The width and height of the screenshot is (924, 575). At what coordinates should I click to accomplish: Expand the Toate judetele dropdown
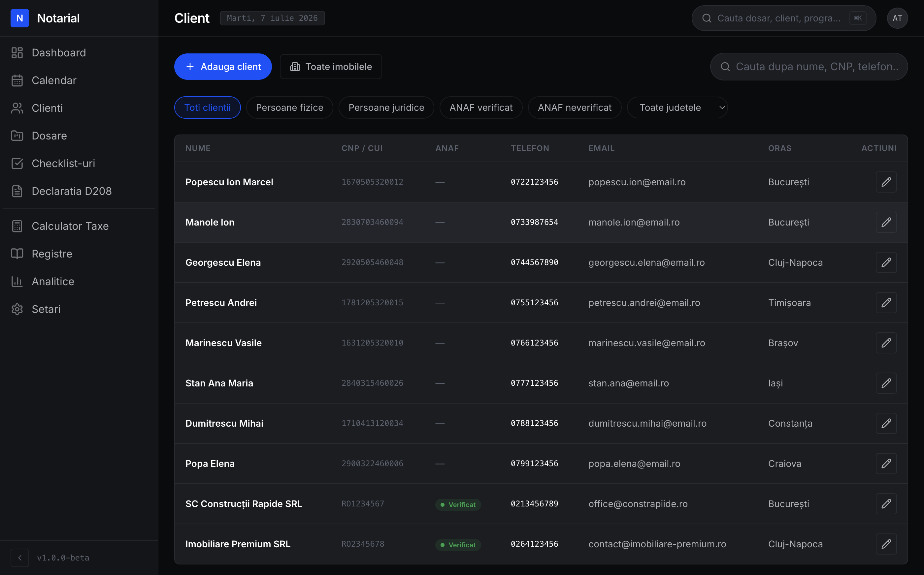tap(677, 107)
